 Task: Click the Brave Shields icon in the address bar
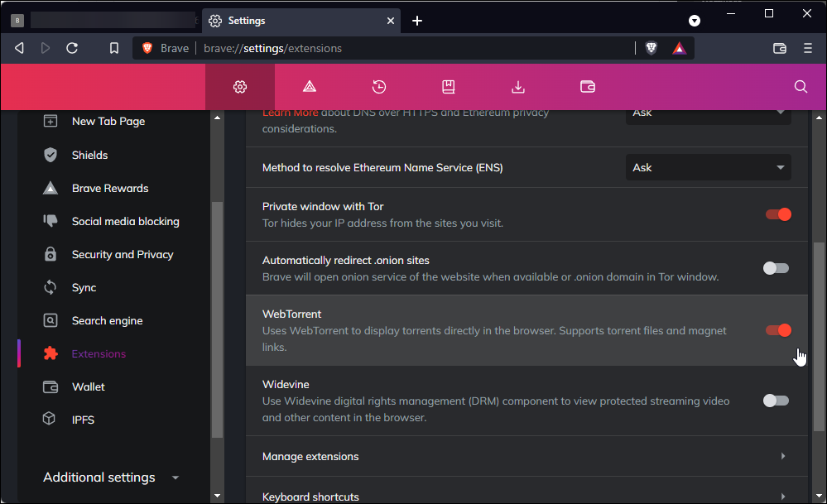[x=651, y=48]
